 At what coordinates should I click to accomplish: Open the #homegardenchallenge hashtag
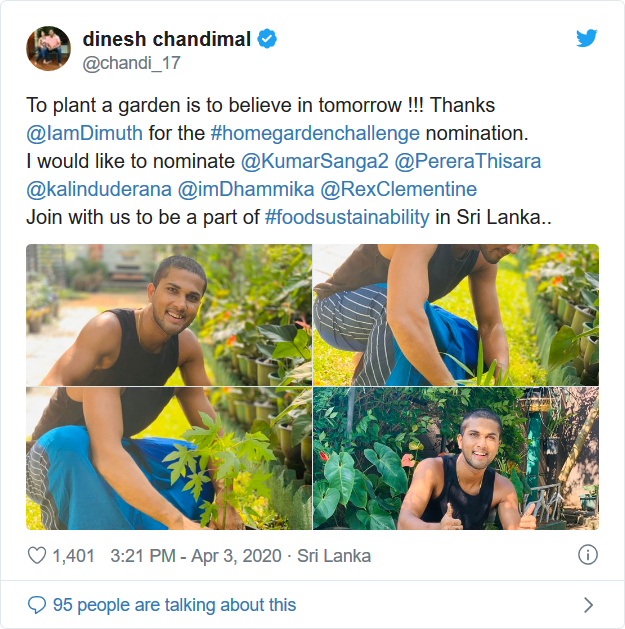(x=316, y=133)
